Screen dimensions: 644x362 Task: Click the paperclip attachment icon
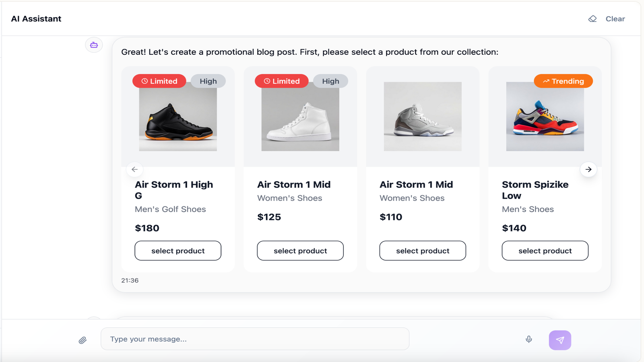[83, 340]
